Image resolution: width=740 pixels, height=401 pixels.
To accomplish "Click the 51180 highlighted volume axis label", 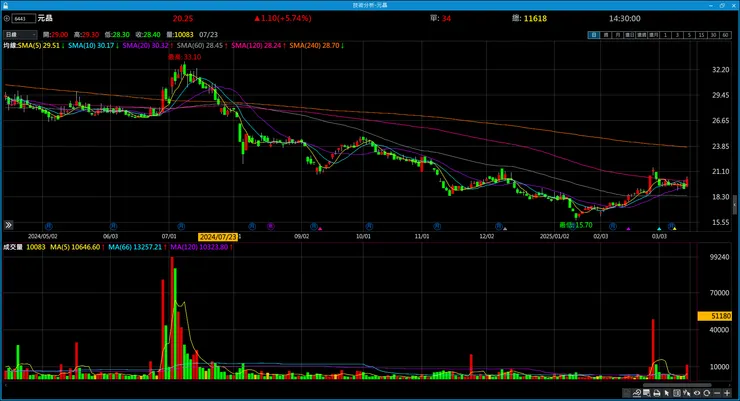I will click(714, 316).
